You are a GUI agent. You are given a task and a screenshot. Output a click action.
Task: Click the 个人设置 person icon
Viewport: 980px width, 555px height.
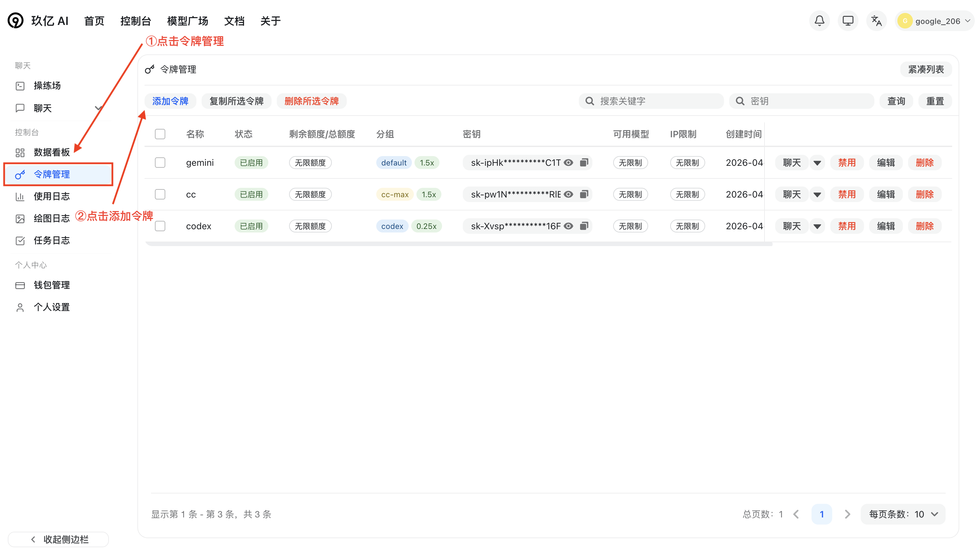tap(20, 307)
